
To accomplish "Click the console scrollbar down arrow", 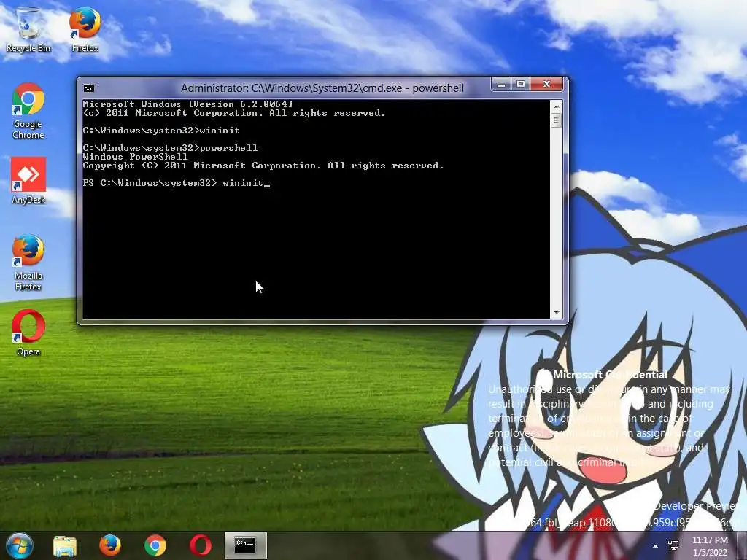I will click(556, 313).
